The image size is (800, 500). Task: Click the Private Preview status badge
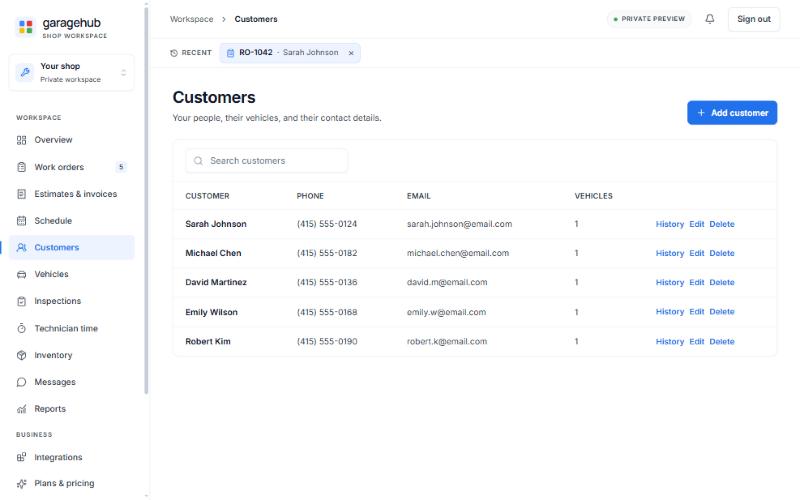click(x=649, y=19)
